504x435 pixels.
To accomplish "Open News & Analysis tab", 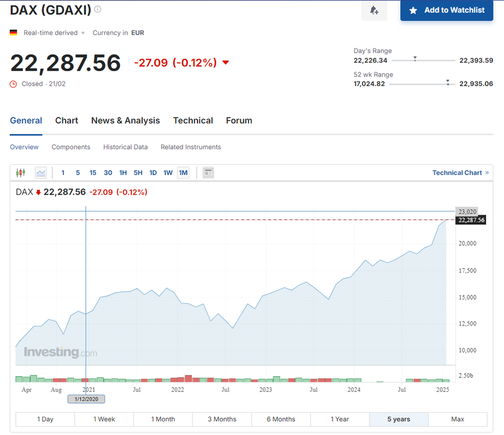I will click(125, 120).
